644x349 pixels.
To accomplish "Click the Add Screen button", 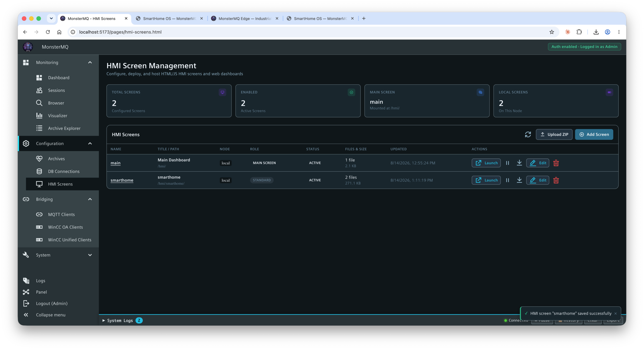I will pyautogui.click(x=594, y=135).
